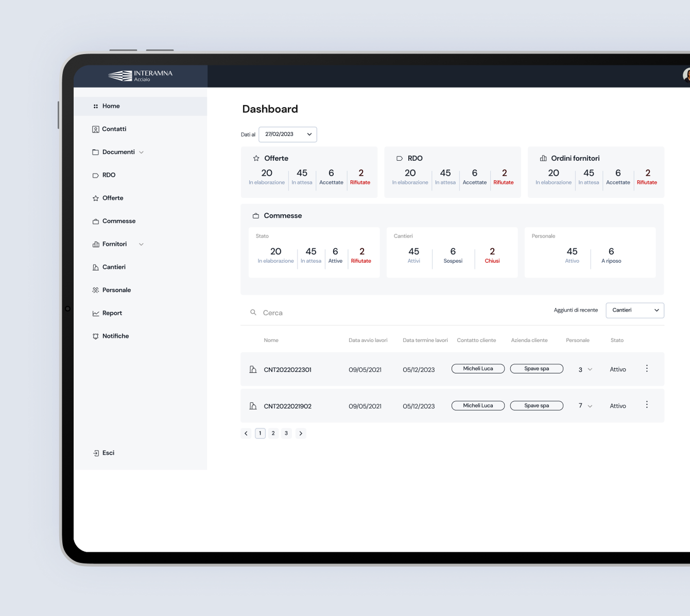
Task: Open more options for CNT2022022301
Action: click(x=647, y=368)
